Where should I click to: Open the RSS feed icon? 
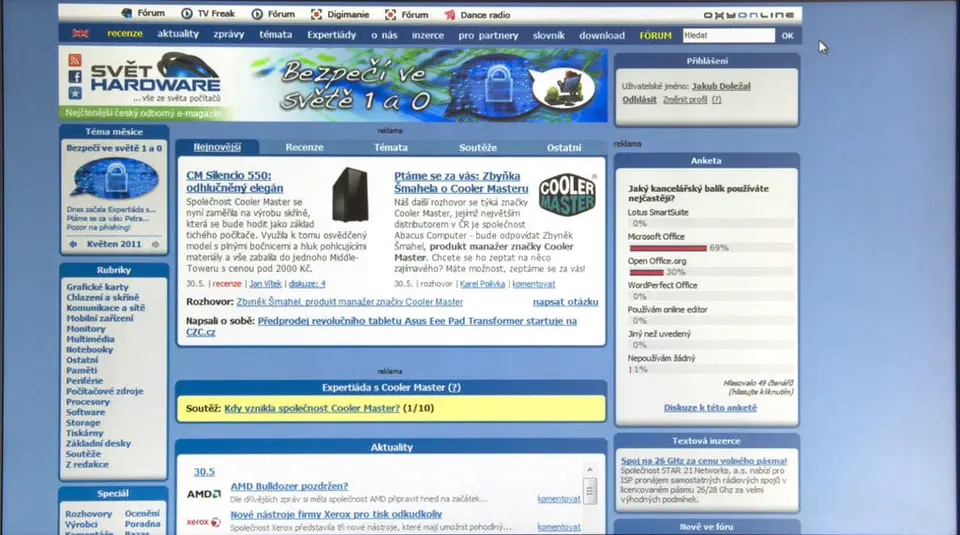click(75, 60)
